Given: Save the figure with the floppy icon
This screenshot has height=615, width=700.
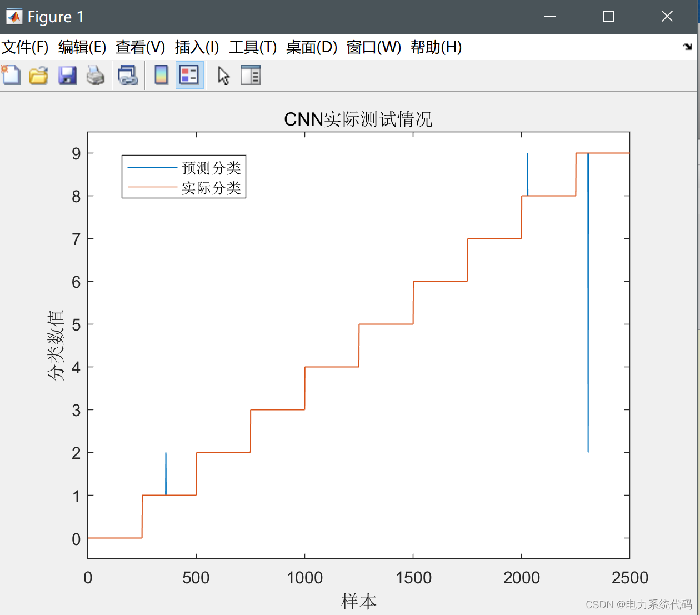Looking at the screenshot, I should tap(67, 75).
